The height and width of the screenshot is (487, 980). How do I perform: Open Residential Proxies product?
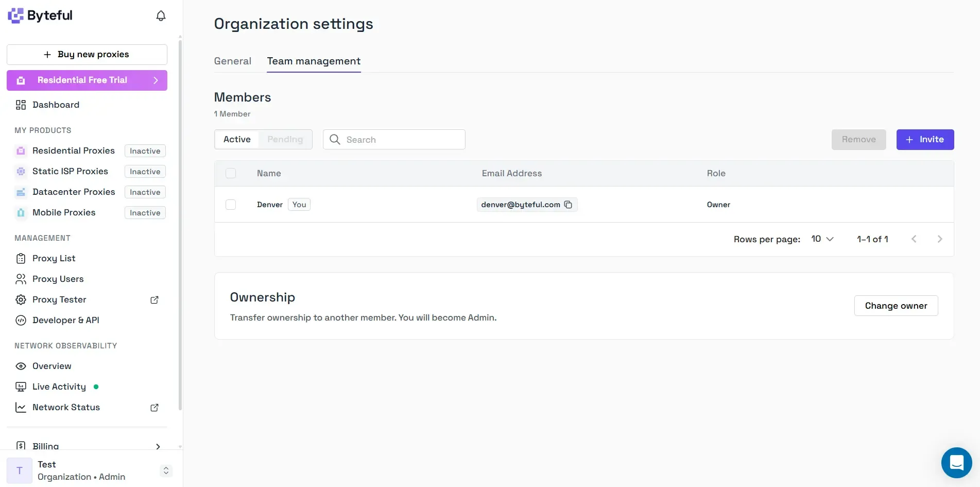click(73, 150)
